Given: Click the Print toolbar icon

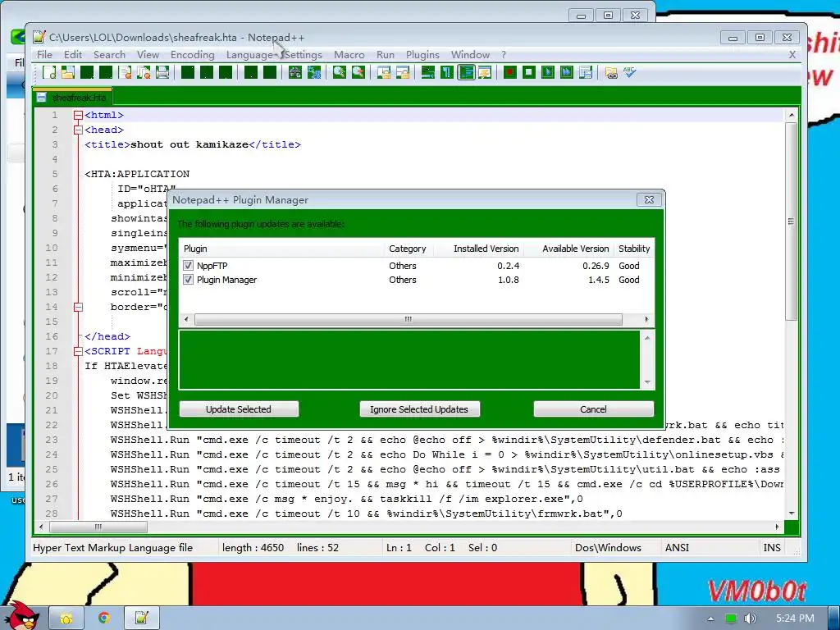Looking at the screenshot, I should (162, 72).
